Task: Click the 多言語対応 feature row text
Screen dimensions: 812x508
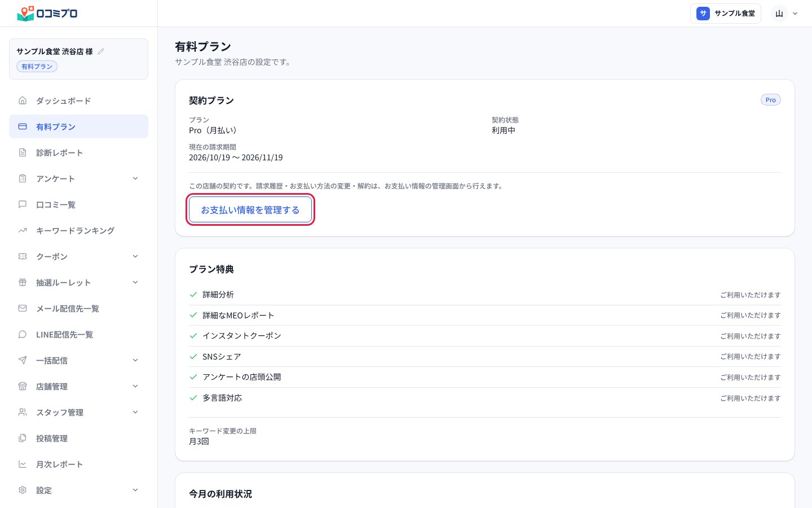Action: click(x=222, y=398)
